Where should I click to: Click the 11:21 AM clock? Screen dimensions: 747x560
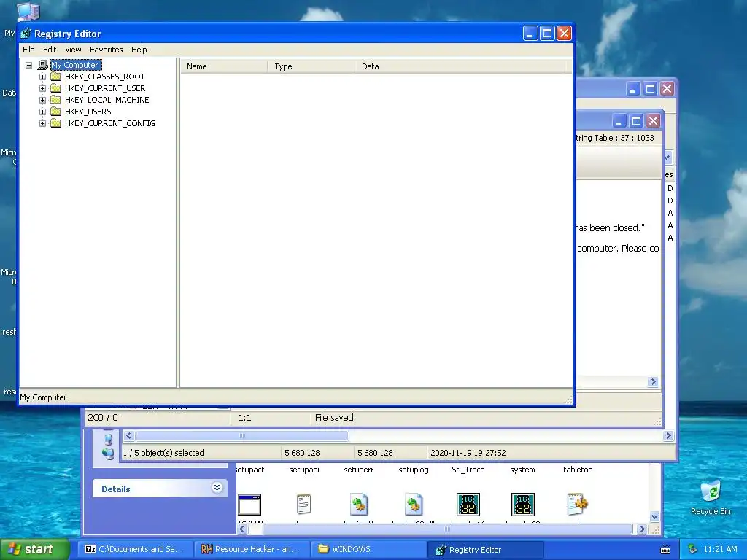720,550
